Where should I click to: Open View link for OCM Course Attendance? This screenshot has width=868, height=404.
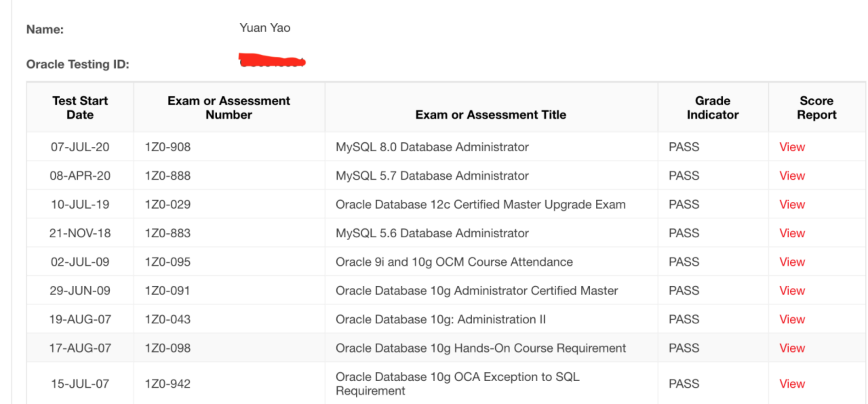[x=791, y=262]
